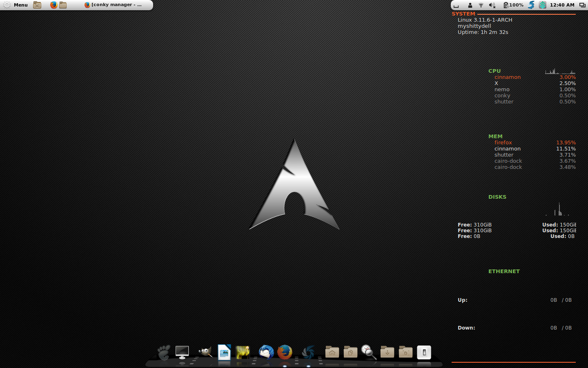Screen dimensions: 588x368
Task: Click the conky process row
Action: [535, 95]
